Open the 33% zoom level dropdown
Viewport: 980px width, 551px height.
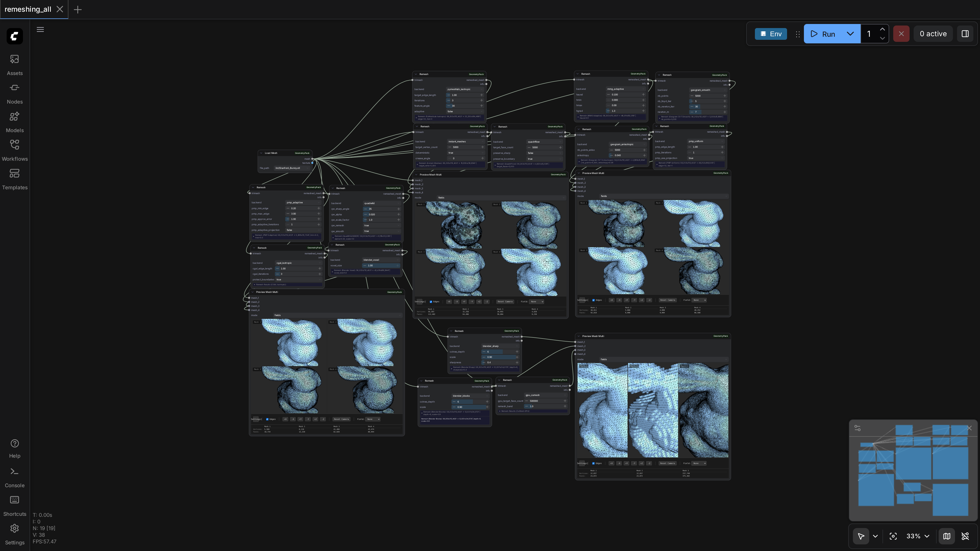pyautogui.click(x=918, y=536)
